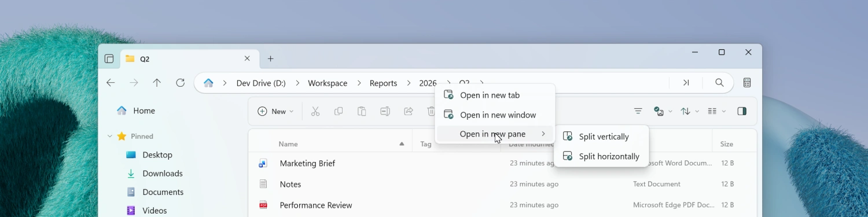The width and height of the screenshot is (868, 217).
Task: Close the Q2 tab
Action: 247,58
